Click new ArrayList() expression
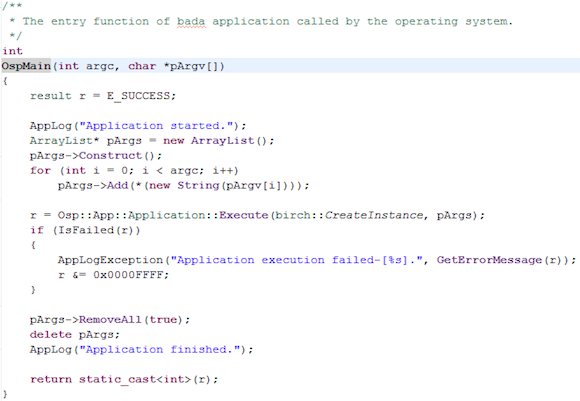This screenshot has width=580, height=401. (215, 141)
